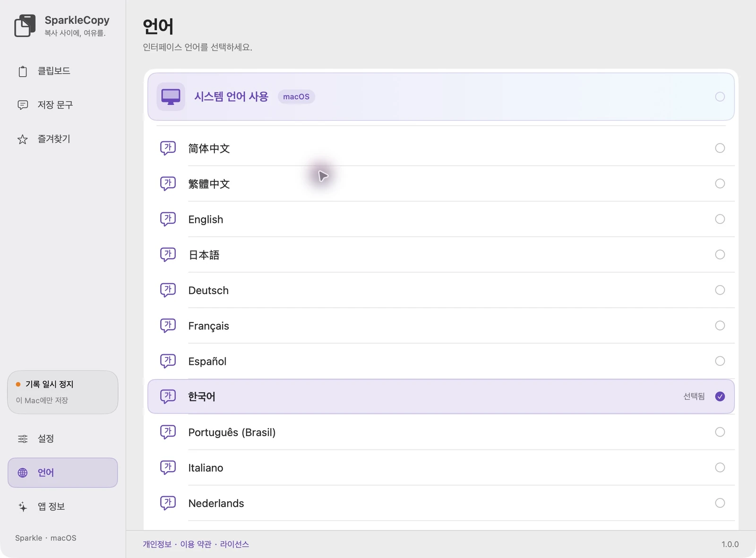The width and height of the screenshot is (756, 558).
Task: Click the language icon beside 简体中文
Action: 168,148
